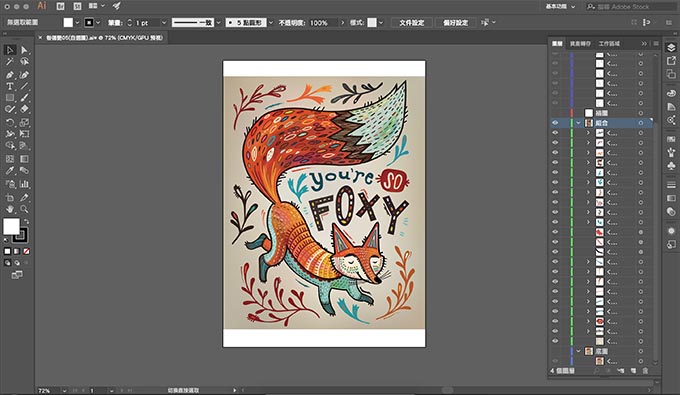Open the stroke color dropdown in control bar
This screenshot has height=395, width=680.
(98, 23)
